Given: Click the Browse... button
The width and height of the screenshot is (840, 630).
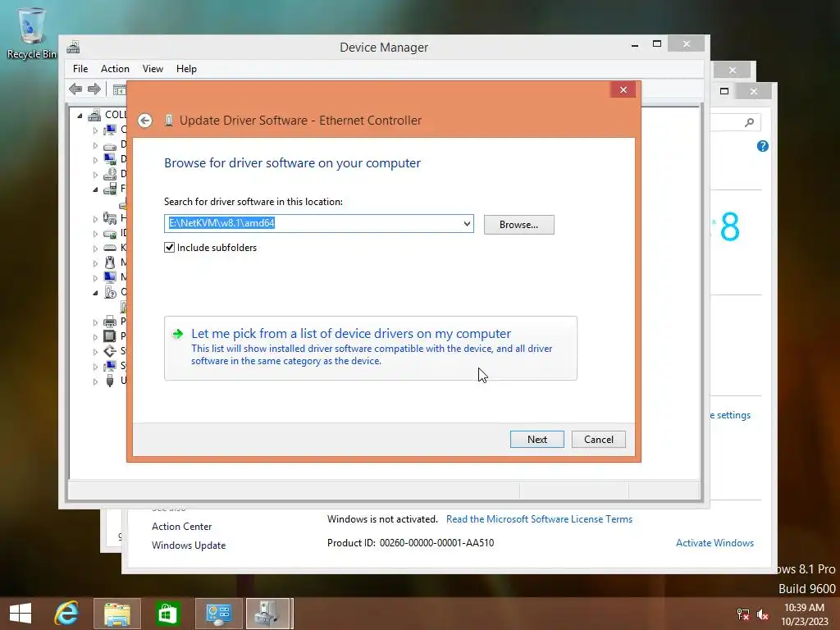Looking at the screenshot, I should [x=518, y=225].
